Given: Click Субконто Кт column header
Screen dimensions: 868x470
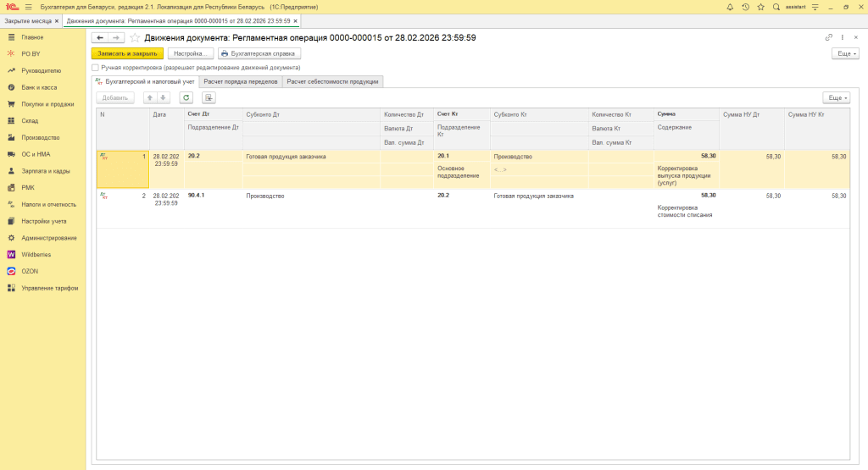Looking at the screenshot, I should (x=539, y=114).
